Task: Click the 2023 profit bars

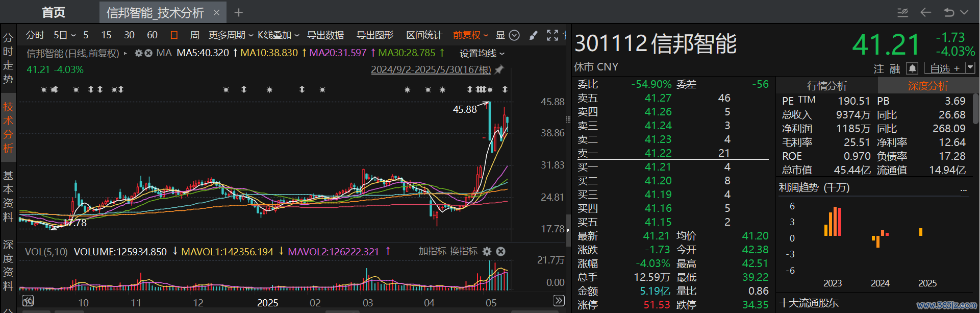Action: tap(833, 222)
